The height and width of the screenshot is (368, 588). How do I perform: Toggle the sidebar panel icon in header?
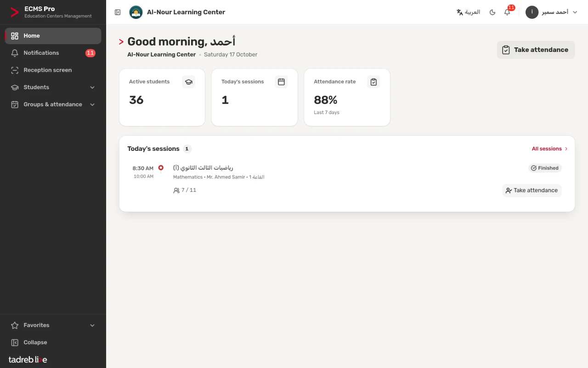point(118,12)
